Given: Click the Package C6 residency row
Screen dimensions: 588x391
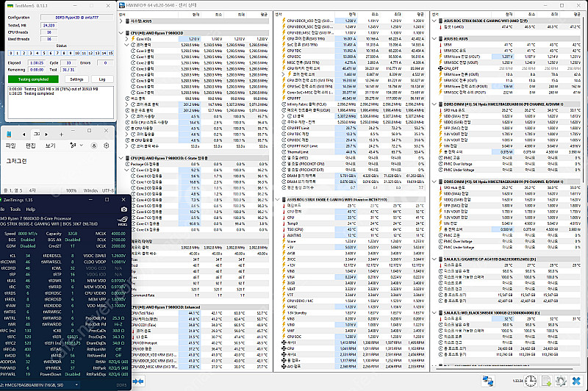Looking at the screenshot, I should (x=197, y=164).
